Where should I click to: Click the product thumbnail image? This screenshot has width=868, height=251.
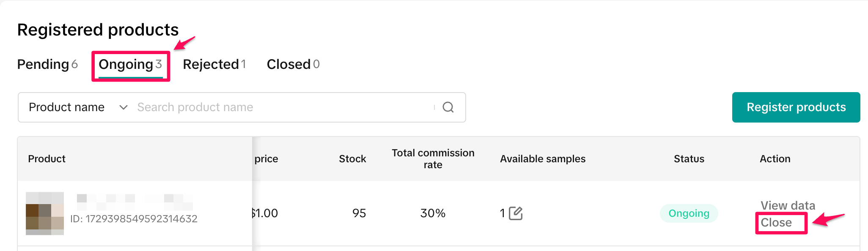point(45,213)
